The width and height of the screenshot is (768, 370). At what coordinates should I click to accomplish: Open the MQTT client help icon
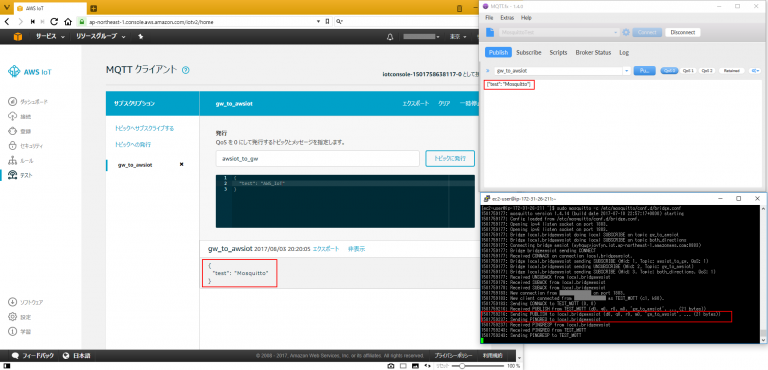pyautogui.click(x=185, y=70)
